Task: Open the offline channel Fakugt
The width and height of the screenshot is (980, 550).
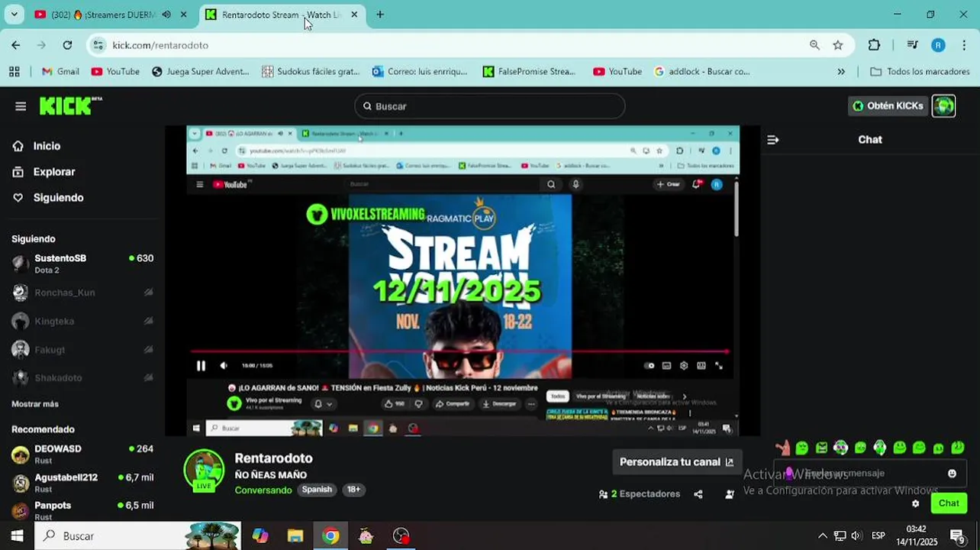Action: click(82, 349)
